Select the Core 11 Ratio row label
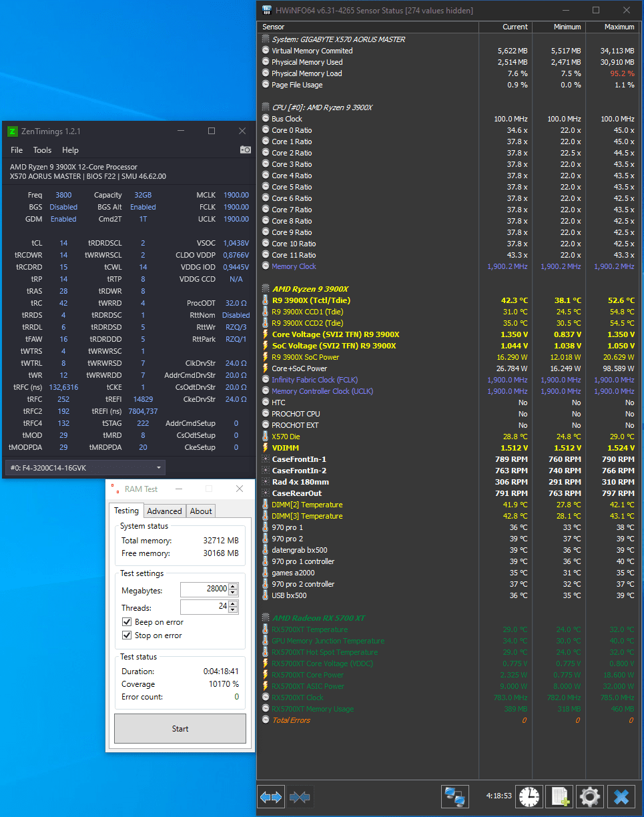The width and height of the screenshot is (644, 817). [294, 255]
